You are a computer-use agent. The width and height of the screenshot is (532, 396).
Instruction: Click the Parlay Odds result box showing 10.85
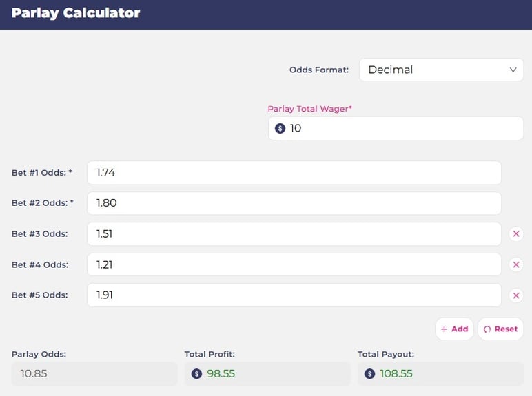[x=94, y=374]
